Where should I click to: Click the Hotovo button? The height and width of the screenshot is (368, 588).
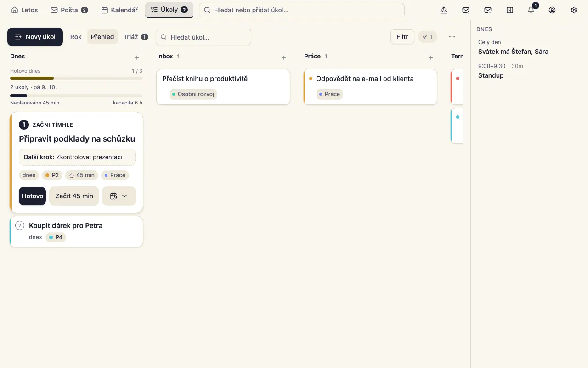pos(32,196)
